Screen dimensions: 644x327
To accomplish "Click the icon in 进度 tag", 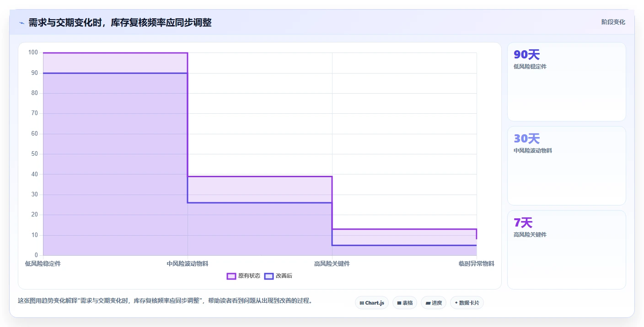I will (428, 303).
